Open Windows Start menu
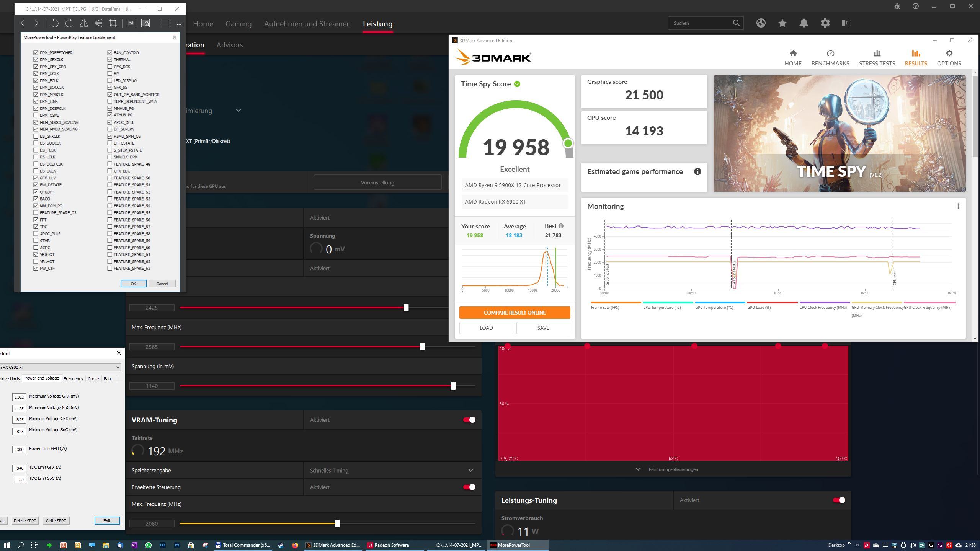This screenshot has width=980, height=551. pos(7,545)
